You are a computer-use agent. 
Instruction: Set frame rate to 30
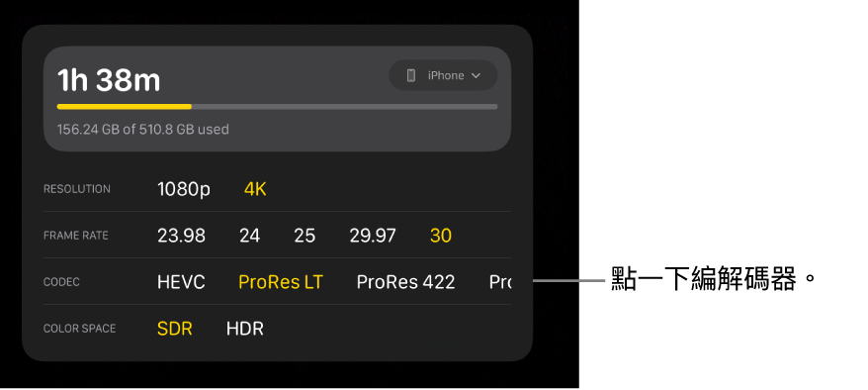(441, 236)
